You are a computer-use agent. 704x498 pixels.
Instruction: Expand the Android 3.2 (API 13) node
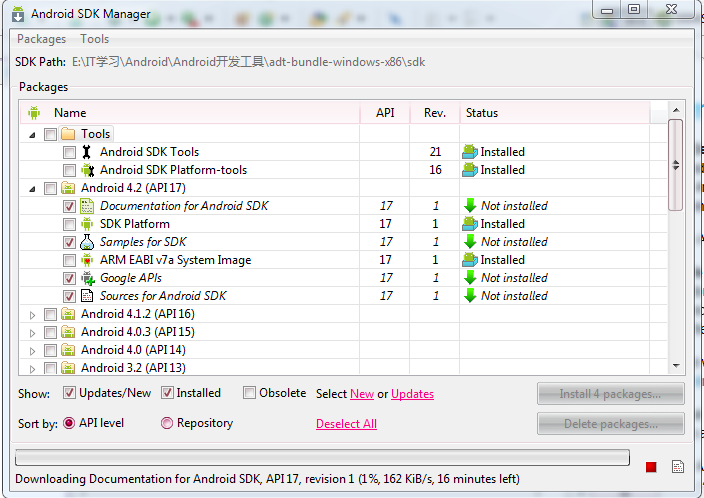point(32,369)
